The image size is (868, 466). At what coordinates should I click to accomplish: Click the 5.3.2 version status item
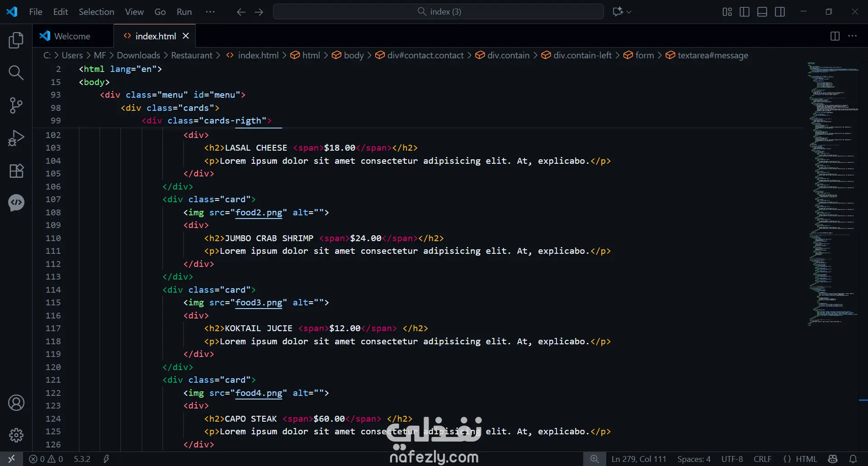coord(82,459)
